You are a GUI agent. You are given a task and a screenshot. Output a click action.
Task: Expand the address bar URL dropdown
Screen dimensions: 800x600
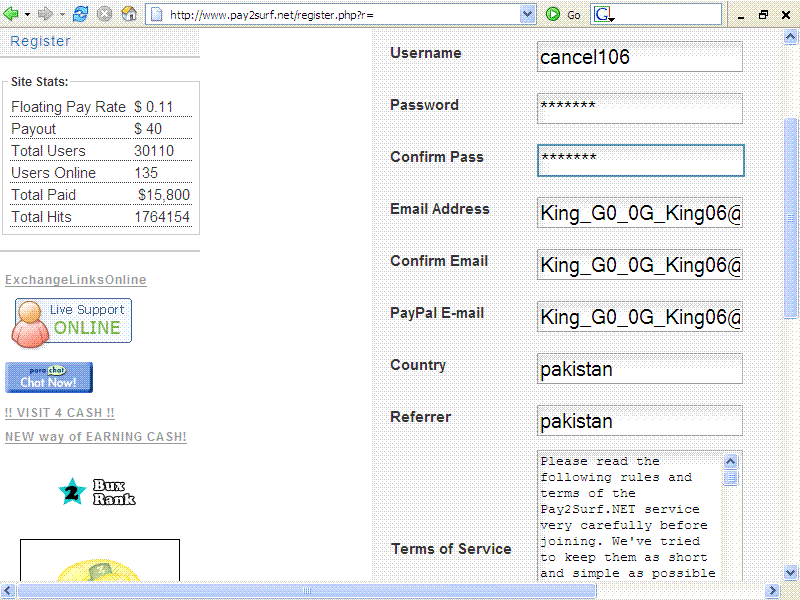coord(528,14)
